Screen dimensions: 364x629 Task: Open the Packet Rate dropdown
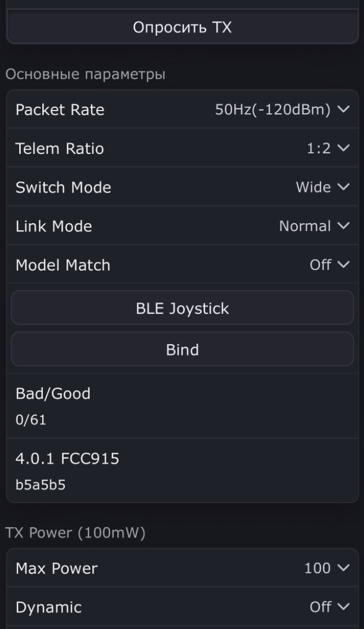pyautogui.click(x=182, y=109)
